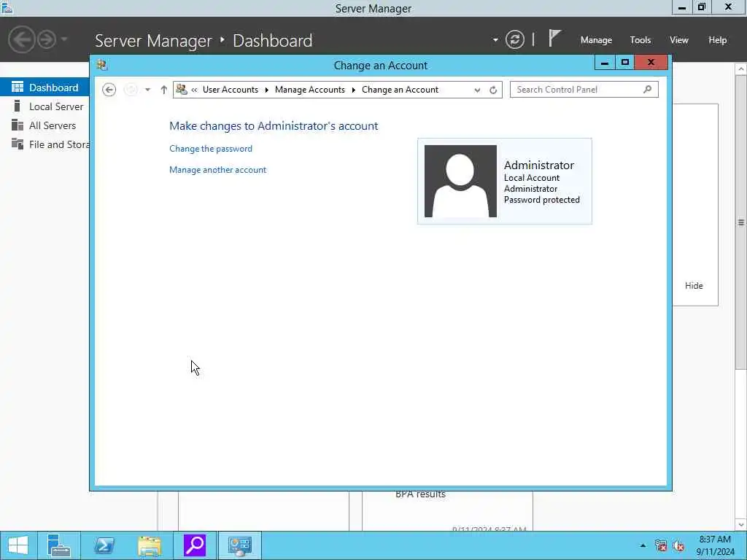The width and height of the screenshot is (747, 560).
Task: Open the Tools menu in Server Manager
Action: point(640,40)
